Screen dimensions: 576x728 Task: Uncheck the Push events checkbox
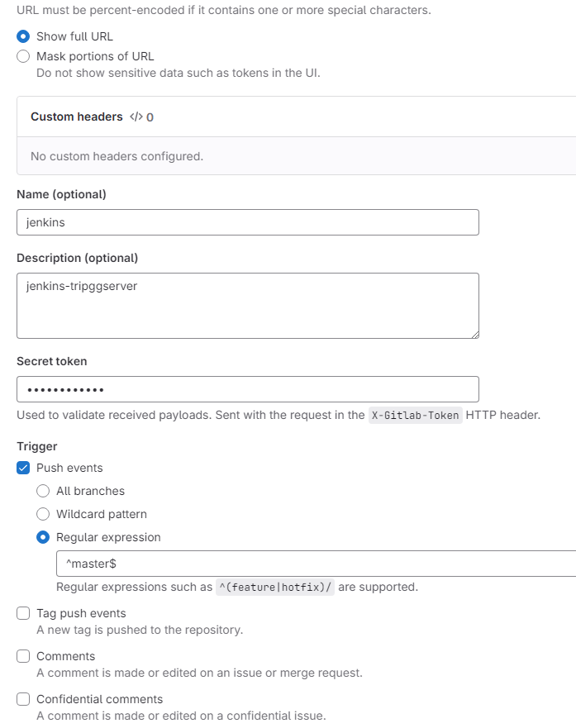[23, 468]
